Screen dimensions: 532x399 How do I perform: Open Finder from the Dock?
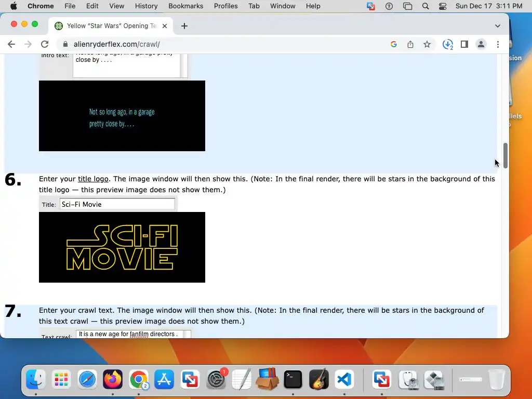click(x=36, y=379)
